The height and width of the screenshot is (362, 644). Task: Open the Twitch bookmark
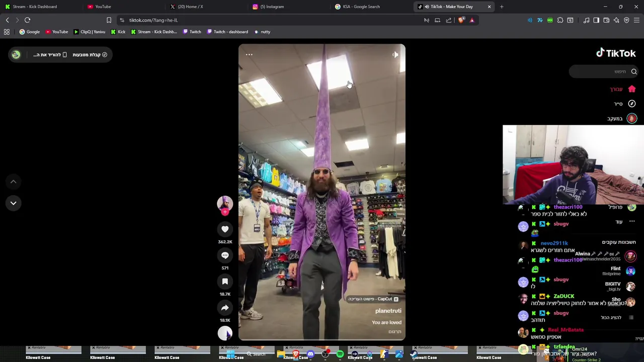point(192,32)
